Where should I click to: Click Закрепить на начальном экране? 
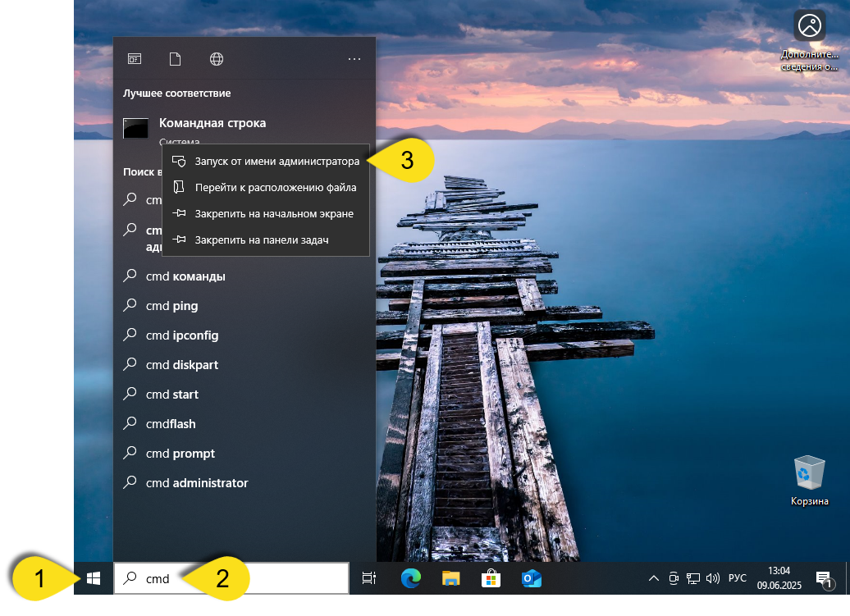267,213
